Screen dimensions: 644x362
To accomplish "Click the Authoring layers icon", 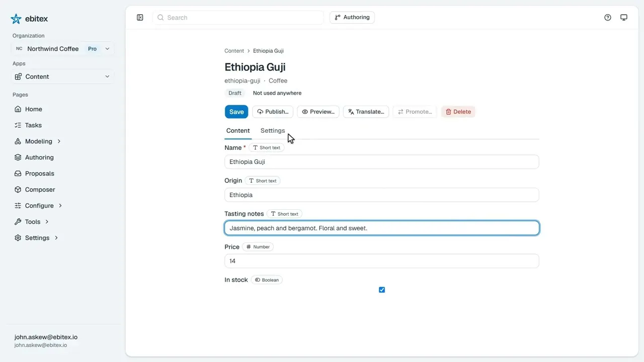I will tap(18, 157).
